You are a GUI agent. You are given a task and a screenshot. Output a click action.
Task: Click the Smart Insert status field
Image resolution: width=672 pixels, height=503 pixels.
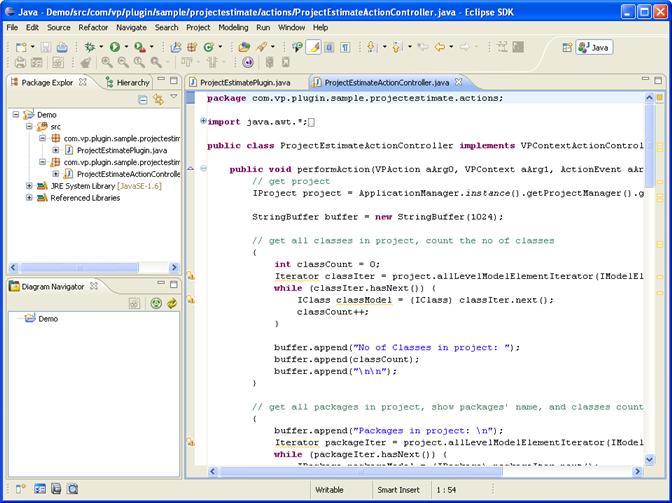click(x=399, y=489)
